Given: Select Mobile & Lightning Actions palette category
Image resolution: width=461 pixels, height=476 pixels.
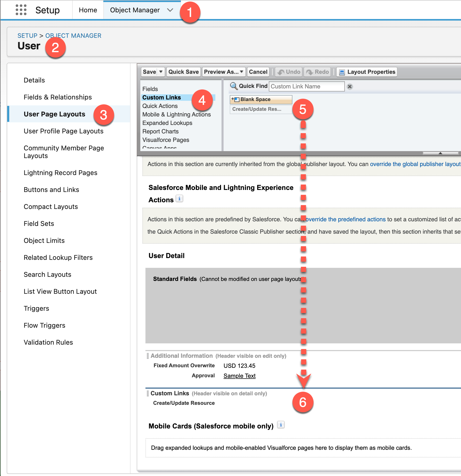Looking at the screenshot, I should pyautogui.click(x=177, y=114).
